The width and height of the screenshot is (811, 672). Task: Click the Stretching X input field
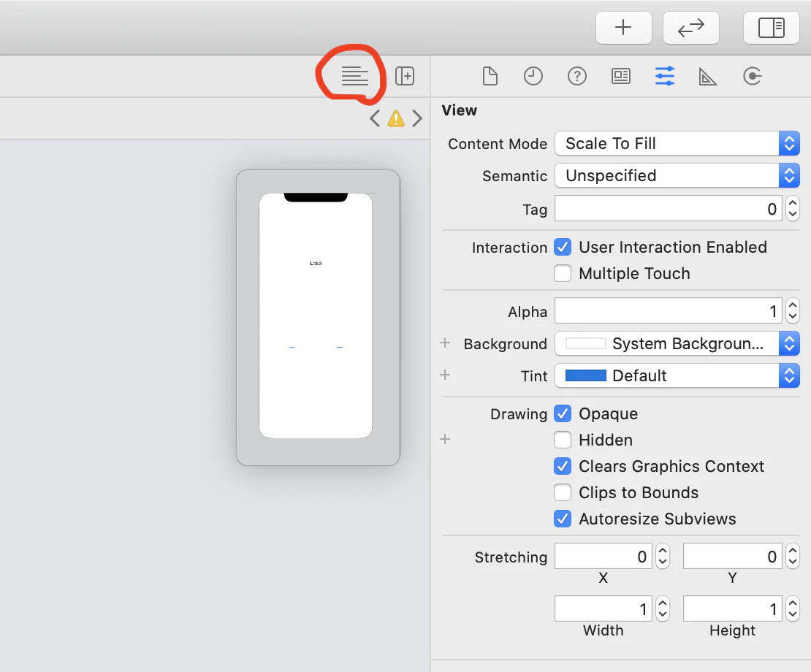tap(604, 556)
